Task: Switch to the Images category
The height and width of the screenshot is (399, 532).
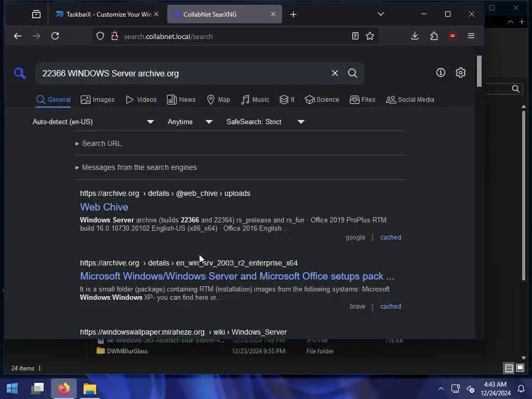Action: coord(98,100)
